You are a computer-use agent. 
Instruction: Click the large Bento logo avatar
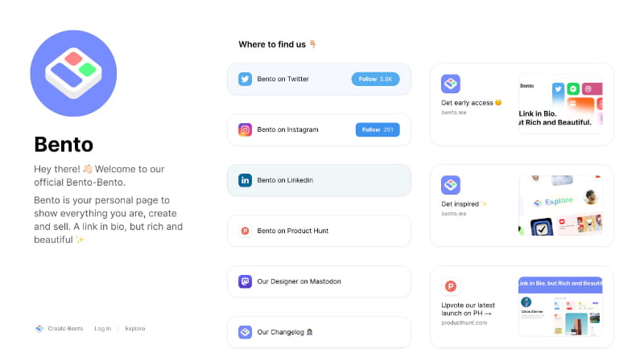(73, 73)
